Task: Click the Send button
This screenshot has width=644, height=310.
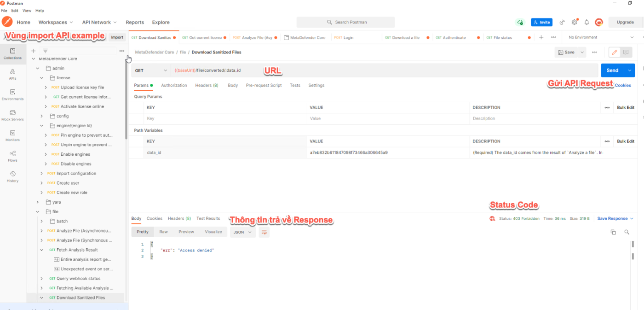Action: (x=612, y=70)
